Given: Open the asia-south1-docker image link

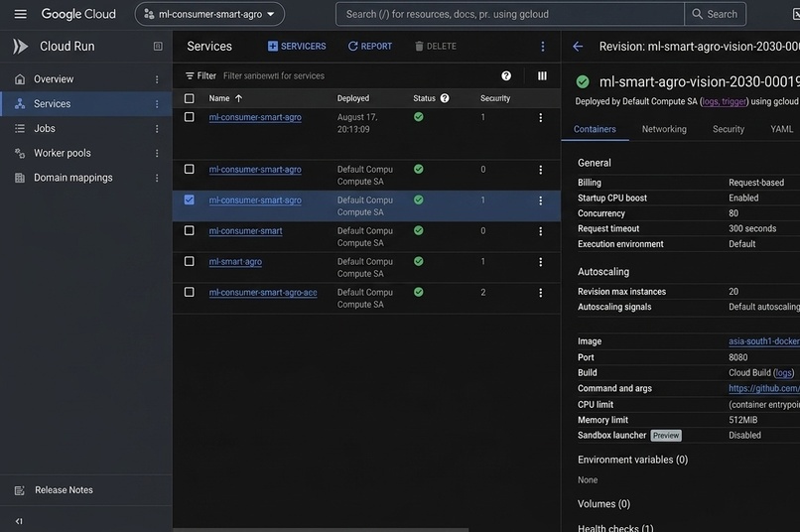Looking at the screenshot, I should pos(764,341).
